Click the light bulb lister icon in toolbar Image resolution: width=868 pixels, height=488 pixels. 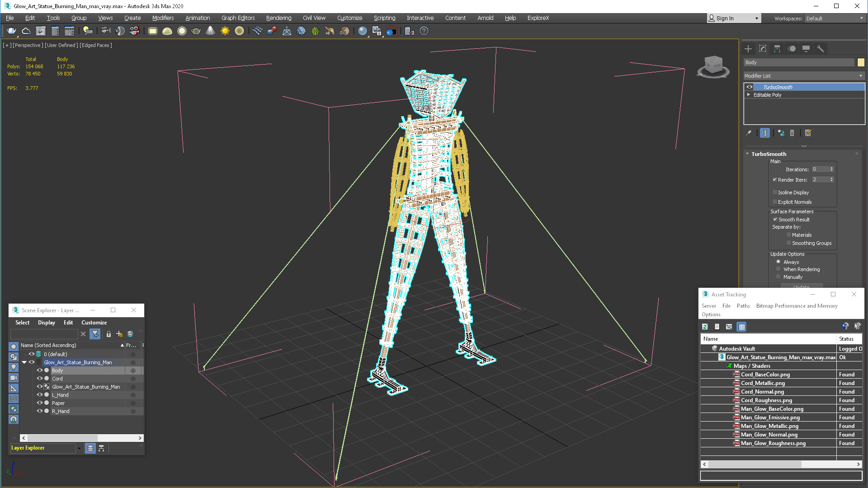point(88,31)
